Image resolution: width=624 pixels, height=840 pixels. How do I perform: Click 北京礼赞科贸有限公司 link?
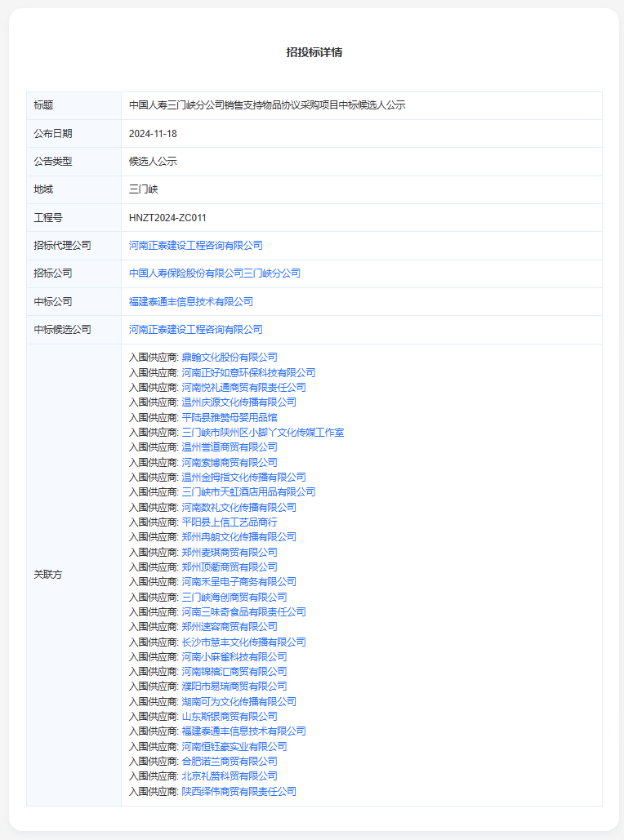click(229, 776)
